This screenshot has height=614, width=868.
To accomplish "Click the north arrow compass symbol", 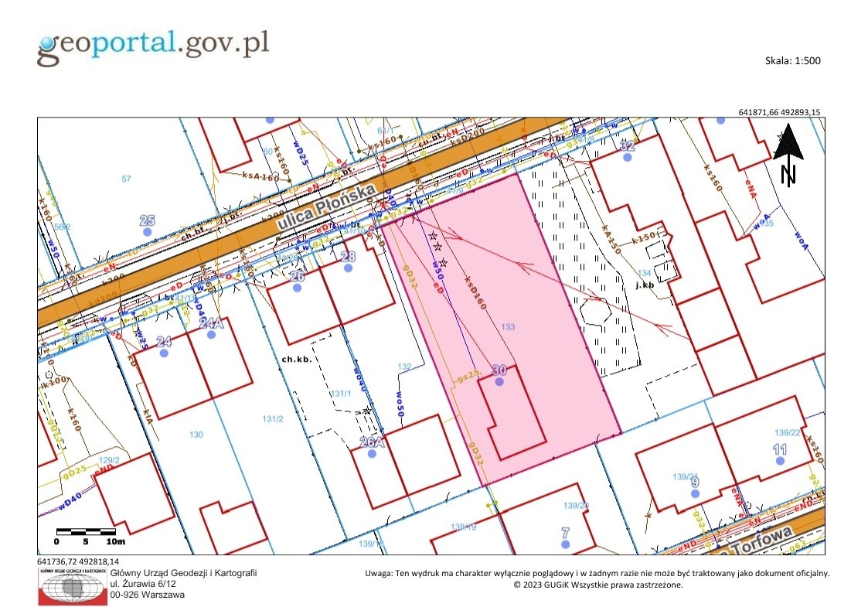I will (788, 155).
